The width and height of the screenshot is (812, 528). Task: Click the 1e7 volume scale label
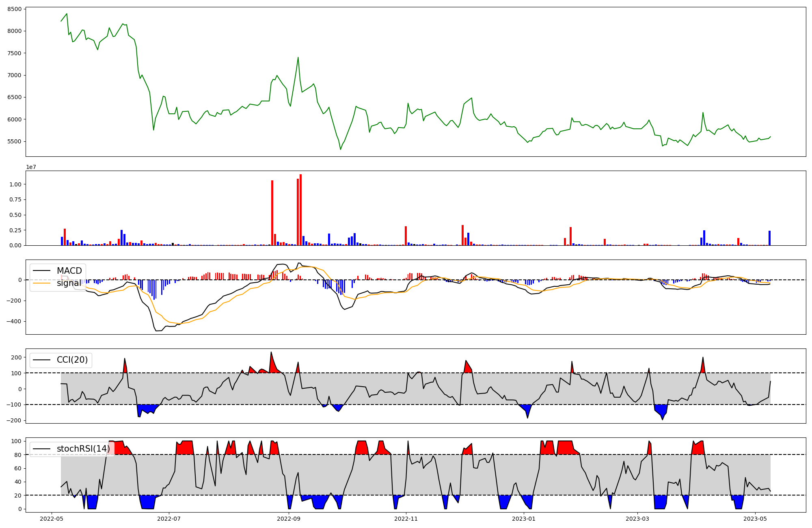tap(31, 167)
